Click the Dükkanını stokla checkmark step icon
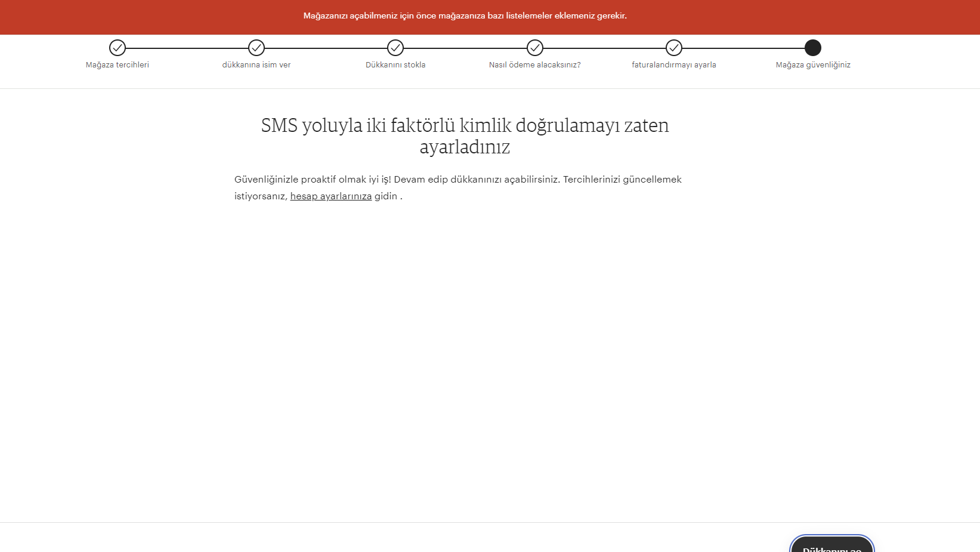Screen dimensions: 980x552 click(x=395, y=48)
